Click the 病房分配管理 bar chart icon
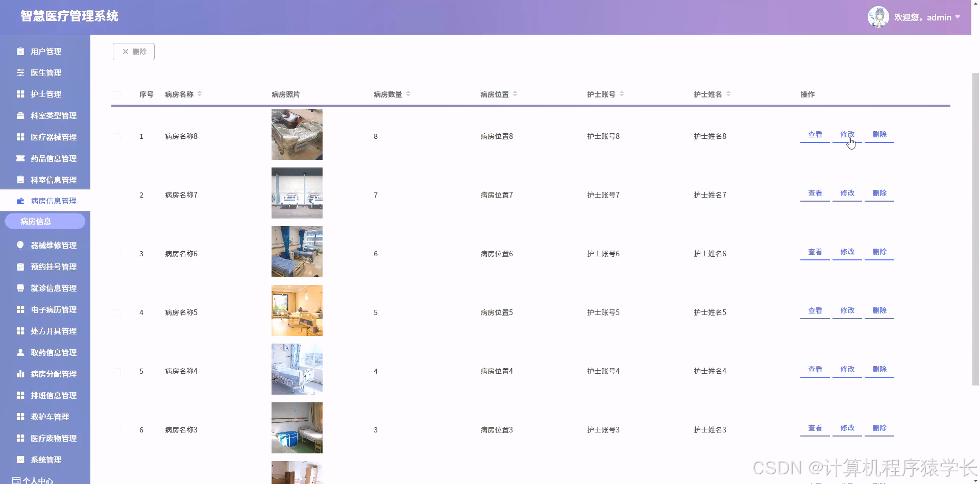 pos(20,374)
